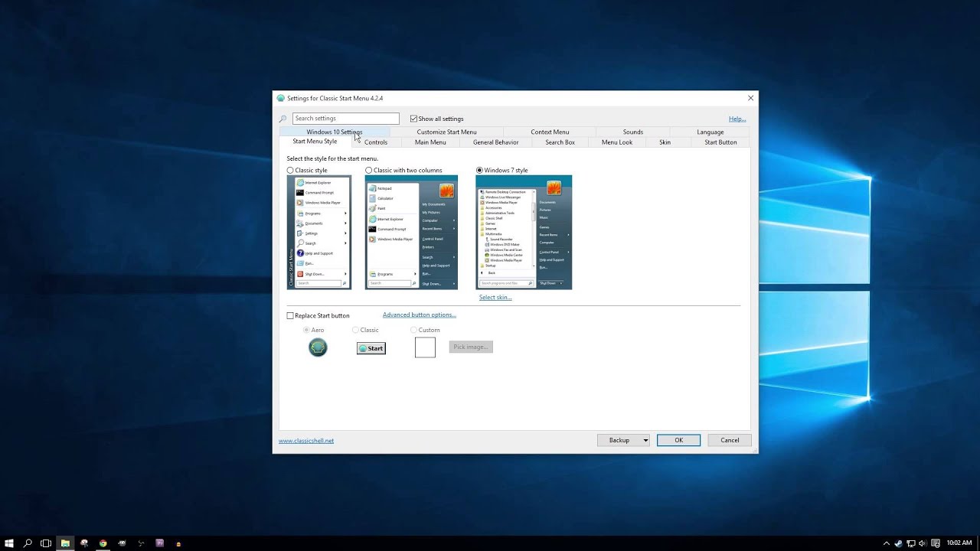
Task: Click the Classic style menu preview thumbnail
Action: [319, 232]
